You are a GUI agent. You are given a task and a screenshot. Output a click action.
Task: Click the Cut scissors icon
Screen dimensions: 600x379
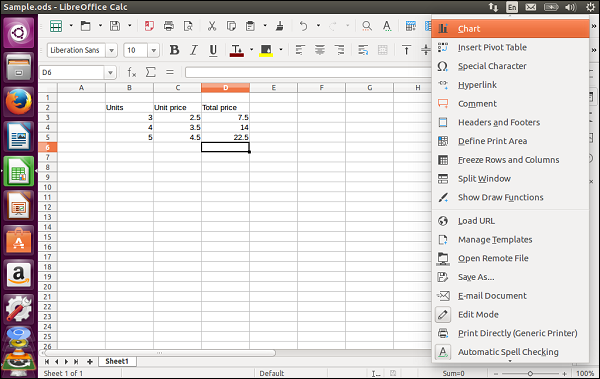coord(212,26)
